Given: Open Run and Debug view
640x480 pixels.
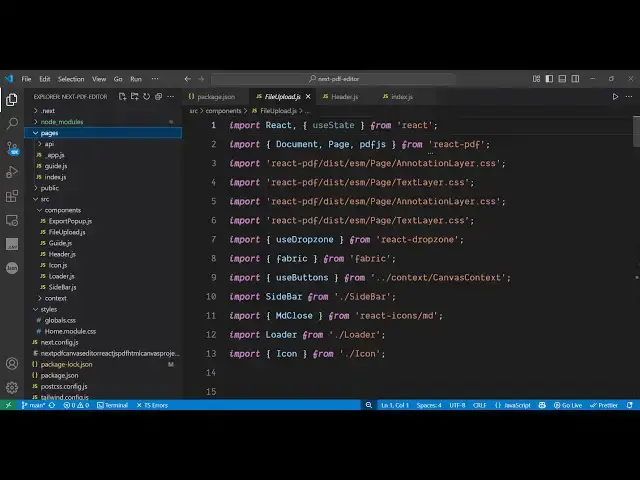Looking at the screenshot, I should pyautogui.click(x=12, y=172).
